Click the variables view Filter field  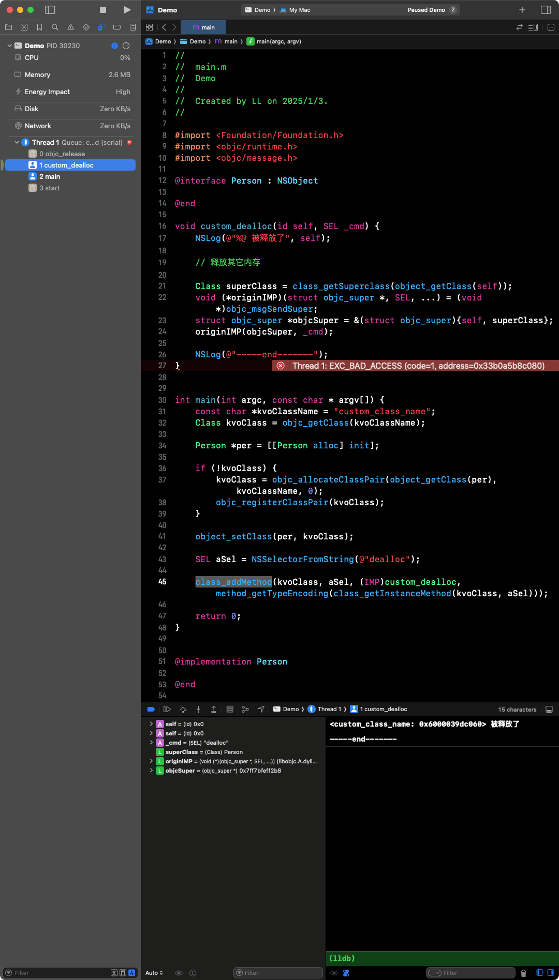(278, 973)
